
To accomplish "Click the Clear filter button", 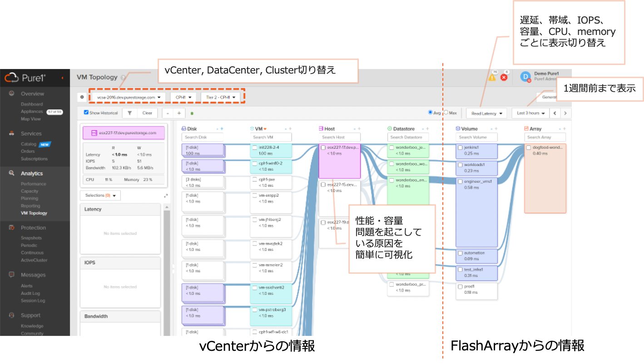I will 147,113.
